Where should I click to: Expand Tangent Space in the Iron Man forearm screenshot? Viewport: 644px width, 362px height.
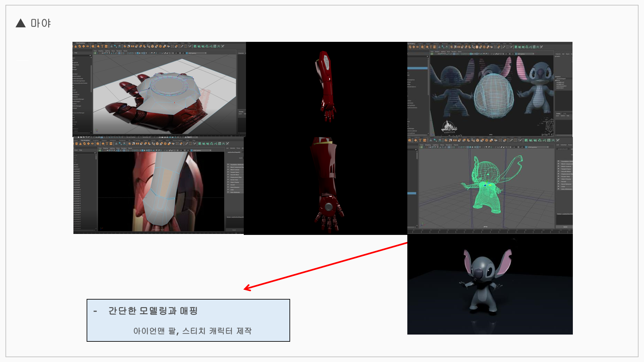pyautogui.click(x=235, y=172)
